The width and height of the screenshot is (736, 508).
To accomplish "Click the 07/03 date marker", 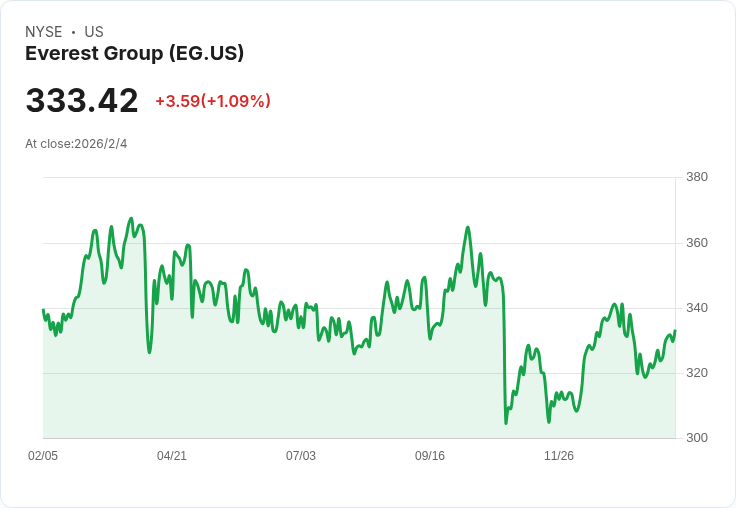I will click(301, 456).
